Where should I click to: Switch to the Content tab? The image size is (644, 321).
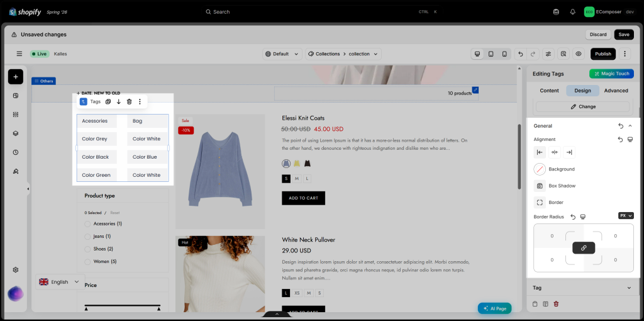pos(549,91)
